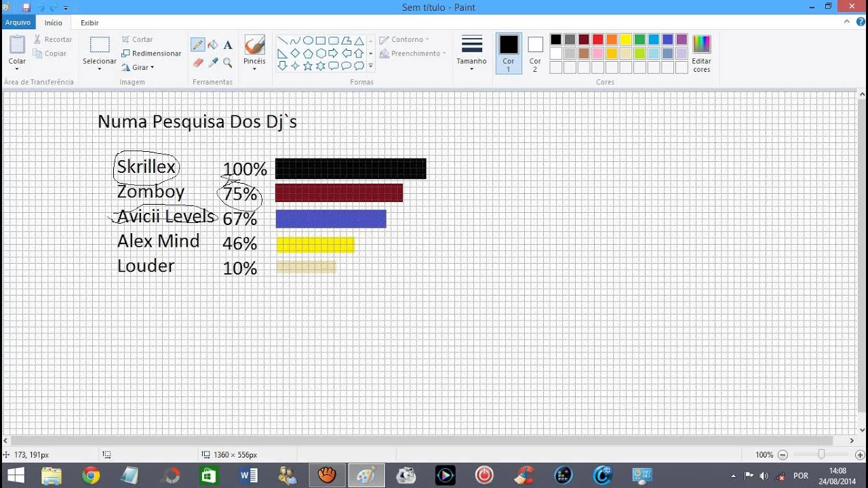Choose the purple color swatch
This screenshot has width=868, height=488.
tap(682, 39)
